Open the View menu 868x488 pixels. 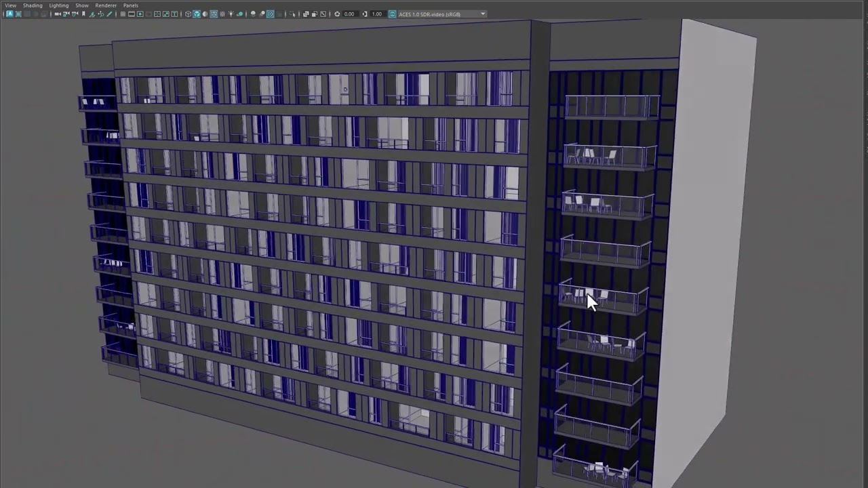(x=11, y=5)
